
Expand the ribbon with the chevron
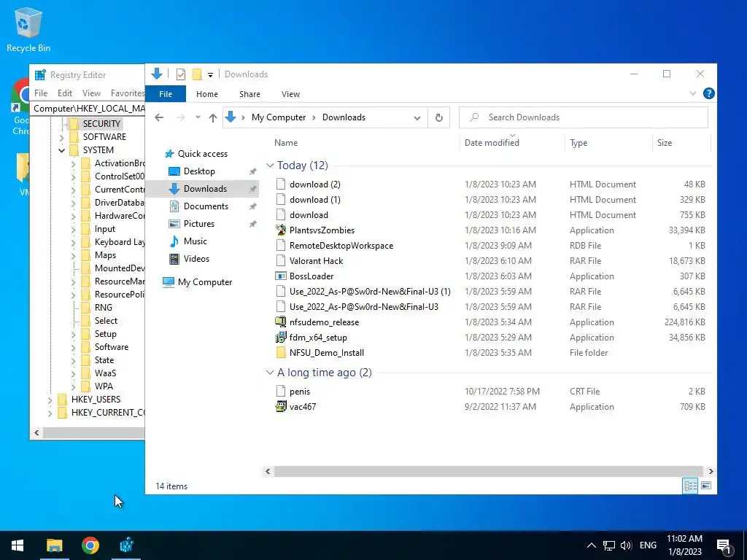point(693,94)
